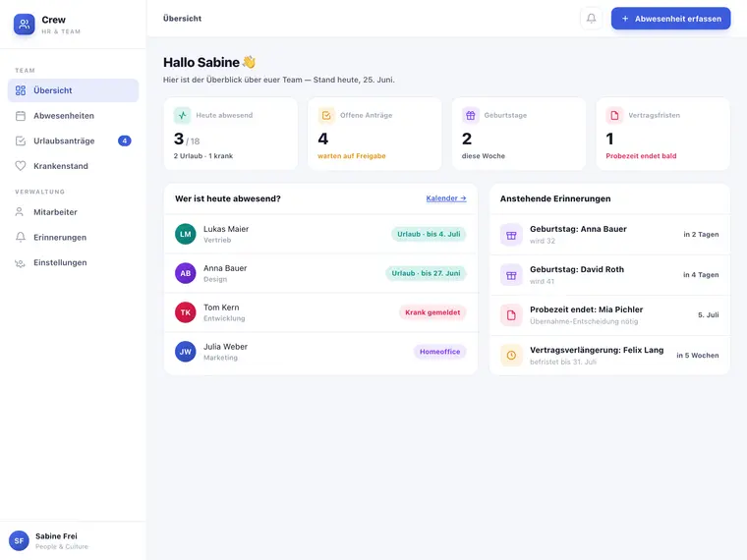Click the Crew app logo icon
The height and width of the screenshot is (560, 747).
coord(25,25)
